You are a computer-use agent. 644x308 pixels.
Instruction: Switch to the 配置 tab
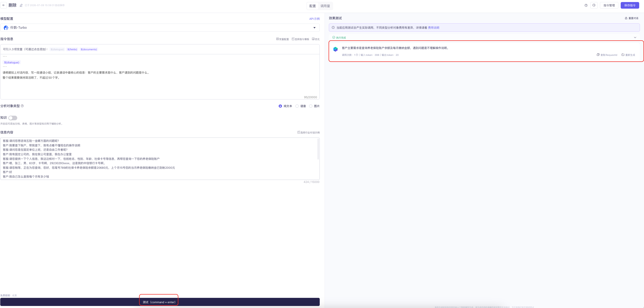tap(313, 6)
